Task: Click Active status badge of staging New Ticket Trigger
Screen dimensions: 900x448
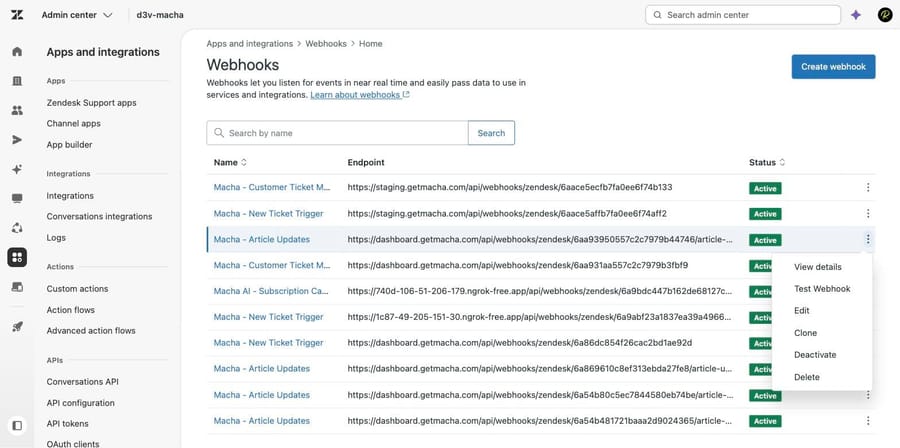Action: [x=765, y=214]
